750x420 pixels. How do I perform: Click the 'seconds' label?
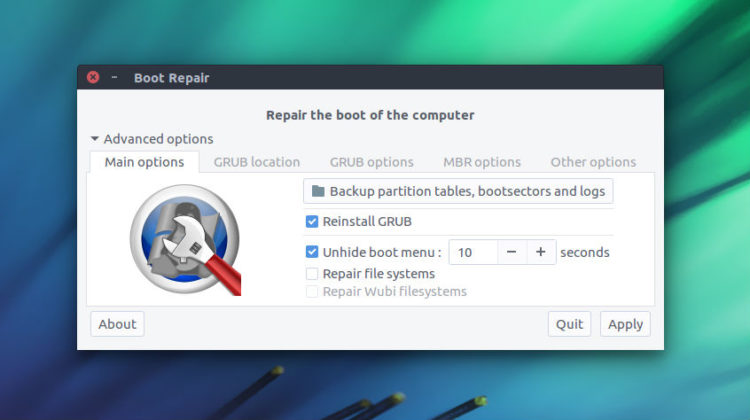585,253
